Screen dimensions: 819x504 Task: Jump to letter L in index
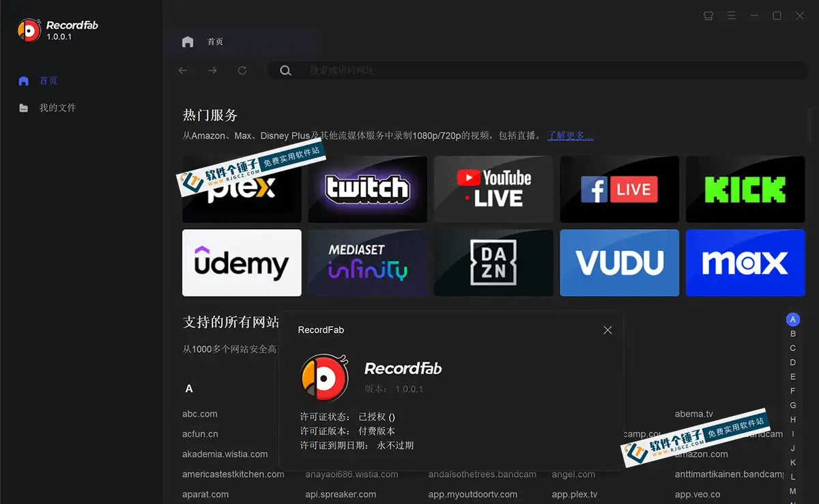coord(792,477)
